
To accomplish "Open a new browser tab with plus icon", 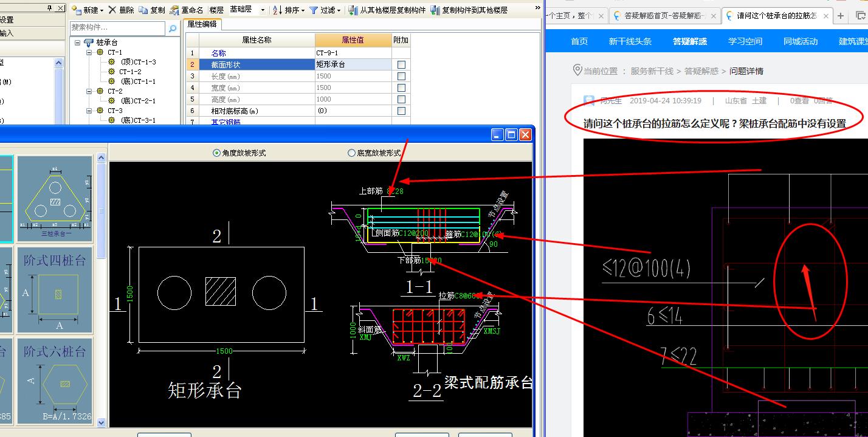I will [841, 16].
